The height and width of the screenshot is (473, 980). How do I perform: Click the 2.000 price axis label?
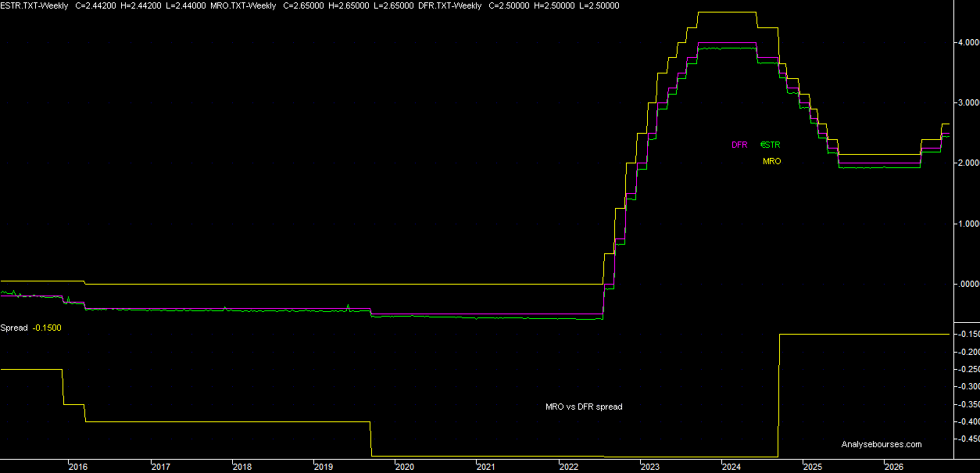click(x=967, y=163)
